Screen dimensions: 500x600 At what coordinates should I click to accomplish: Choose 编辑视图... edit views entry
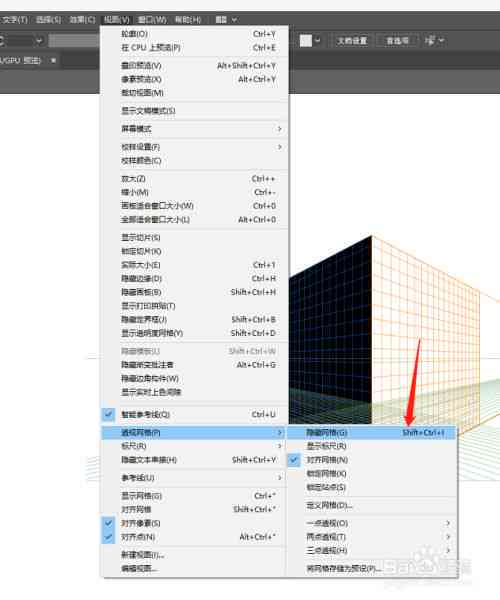tap(194, 569)
